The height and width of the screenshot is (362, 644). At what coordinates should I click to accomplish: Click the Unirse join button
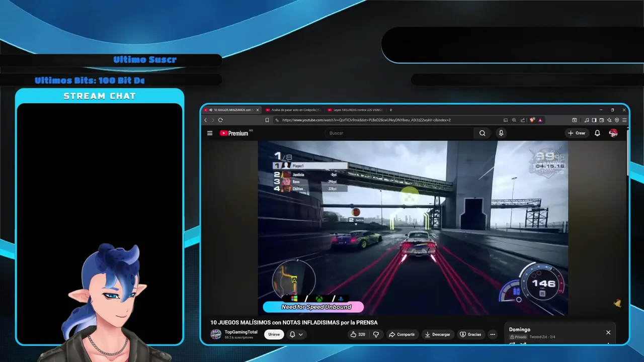coord(274,334)
